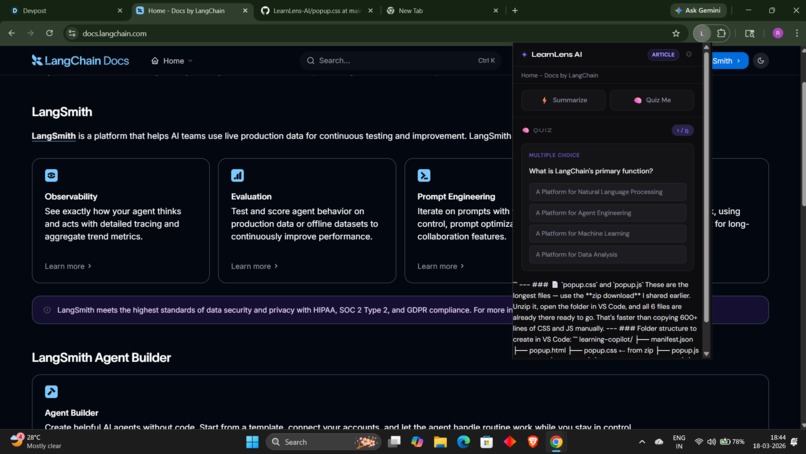The width and height of the screenshot is (806, 454).
Task: Close the New Tab tab
Action: (x=496, y=10)
